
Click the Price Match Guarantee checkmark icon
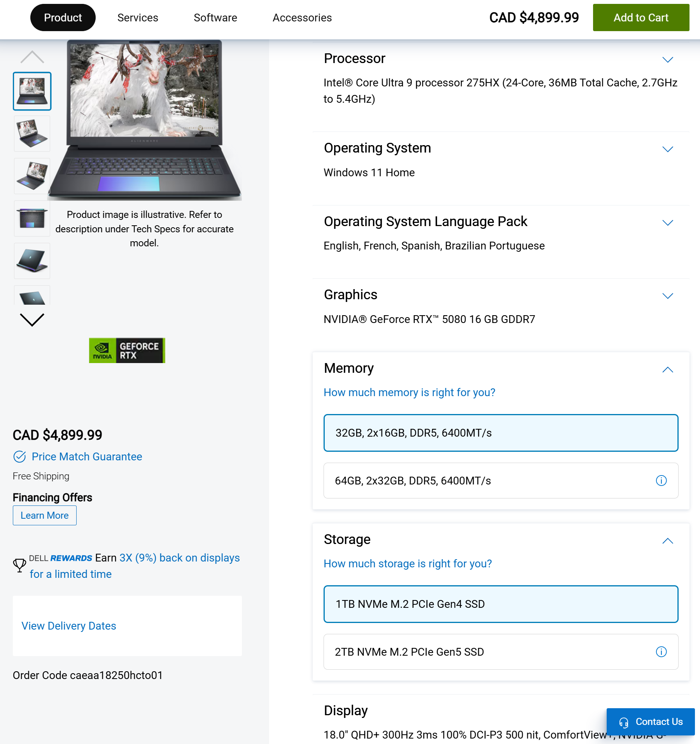[x=19, y=456]
